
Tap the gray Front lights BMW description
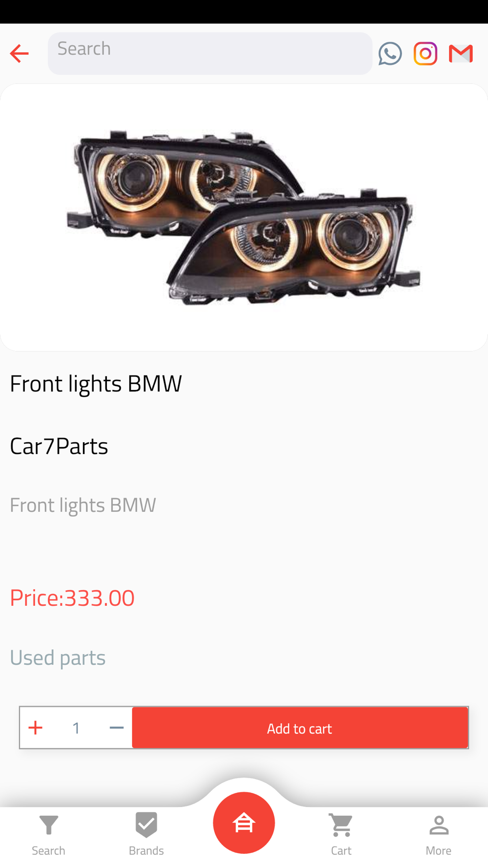83,505
